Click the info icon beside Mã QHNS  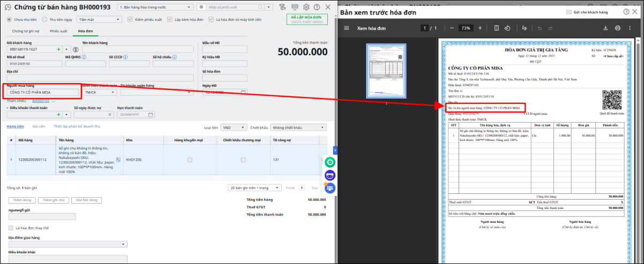[x=84, y=56]
